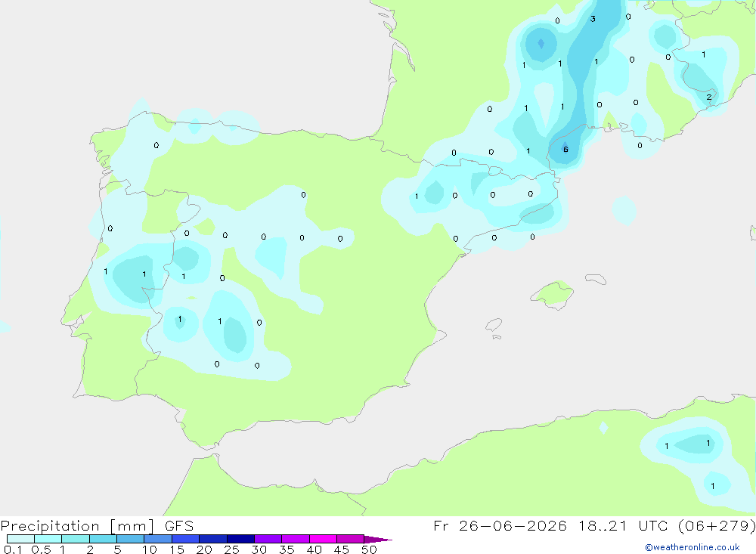Click the '25' legend scale label
756x554 pixels.
pos(232,549)
